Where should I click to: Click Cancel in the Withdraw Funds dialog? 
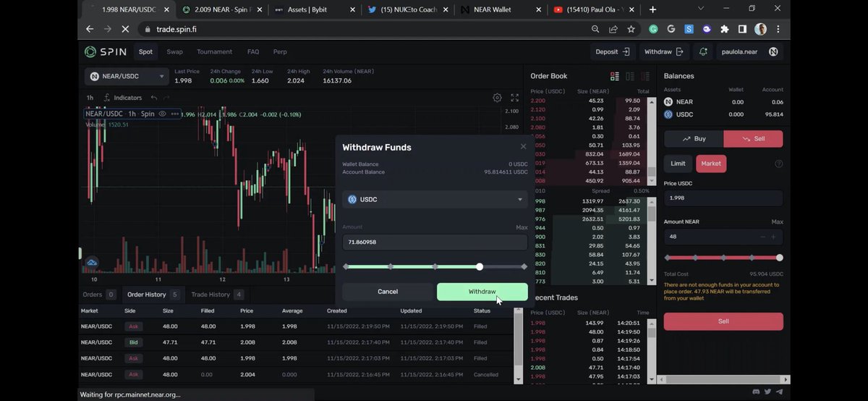tap(388, 292)
